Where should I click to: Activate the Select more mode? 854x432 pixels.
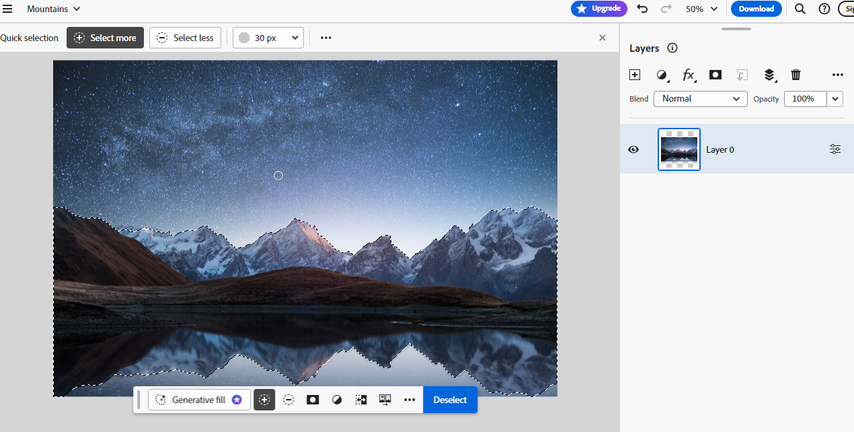tap(105, 38)
